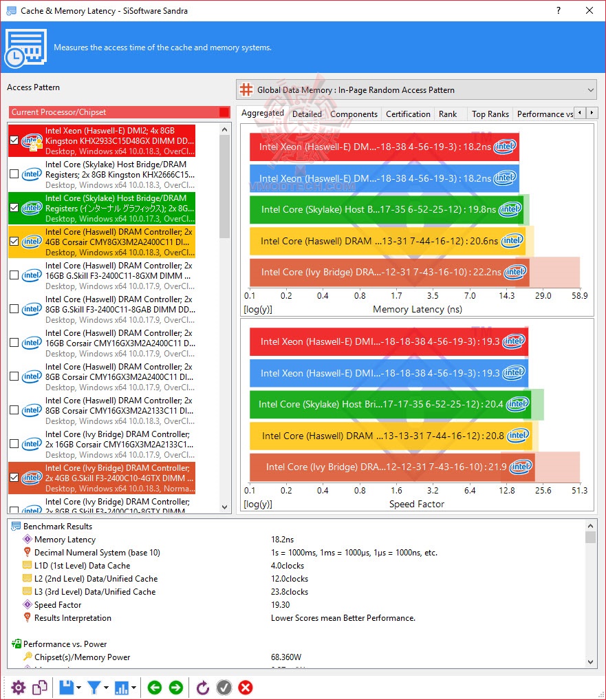Open the Rank tab
606x700 pixels.
pos(448,114)
